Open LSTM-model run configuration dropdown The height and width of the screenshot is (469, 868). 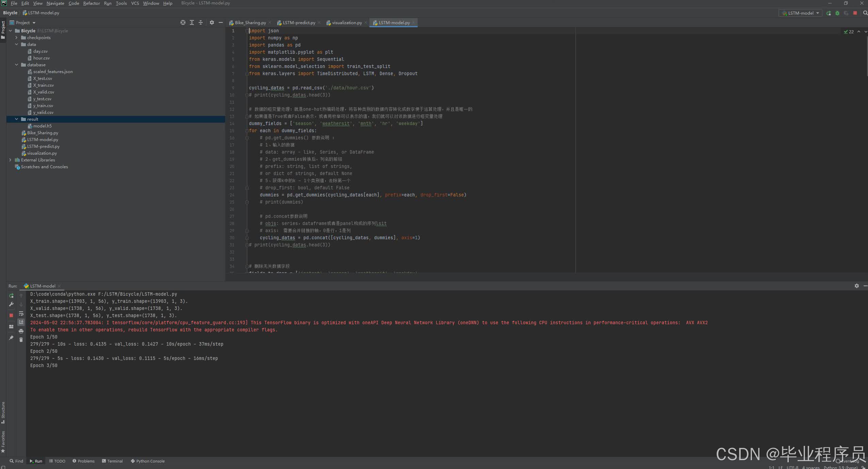(x=800, y=13)
